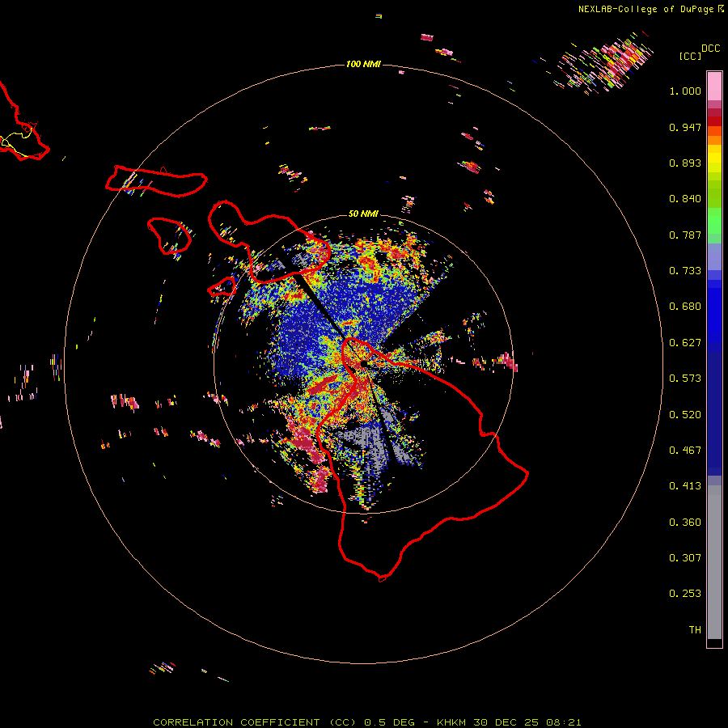Screen dimensions: 728x728
Task: Click the 0.253 color scale value
Action: pyautogui.click(x=685, y=594)
